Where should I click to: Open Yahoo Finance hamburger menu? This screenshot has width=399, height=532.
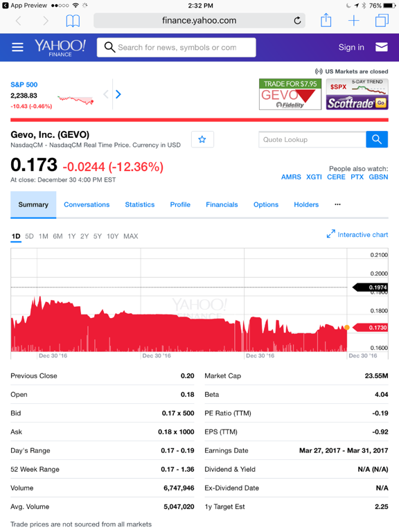(17, 47)
